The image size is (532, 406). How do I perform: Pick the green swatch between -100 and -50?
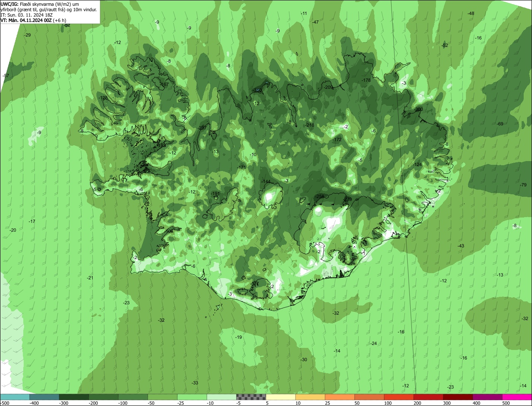[133, 397]
